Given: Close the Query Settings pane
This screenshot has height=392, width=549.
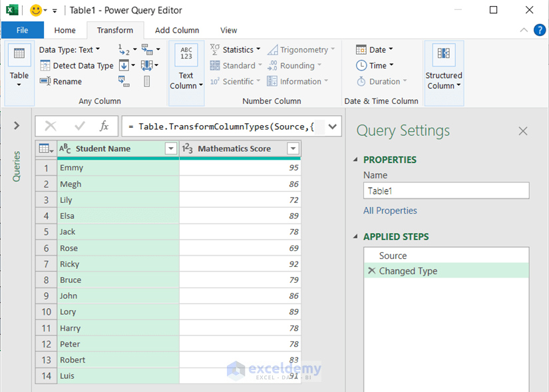Looking at the screenshot, I should [x=523, y=131].
